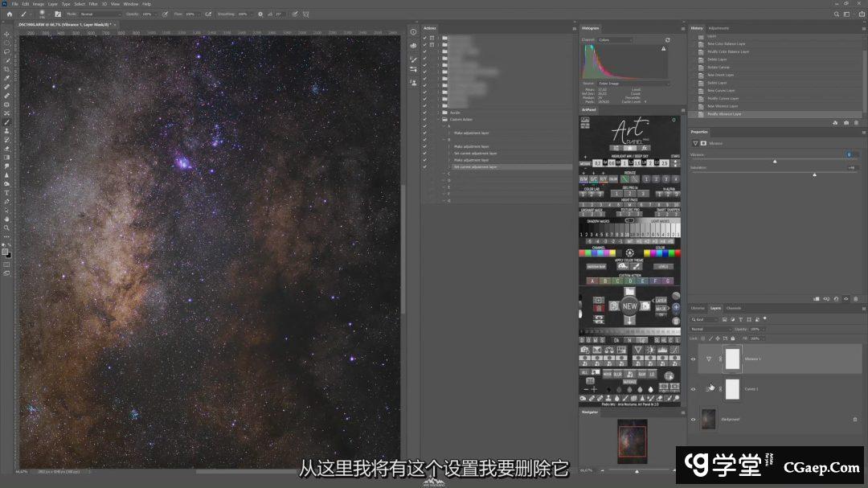Select the Move tool
Viewport: 868px width, 488px height.
7,35
